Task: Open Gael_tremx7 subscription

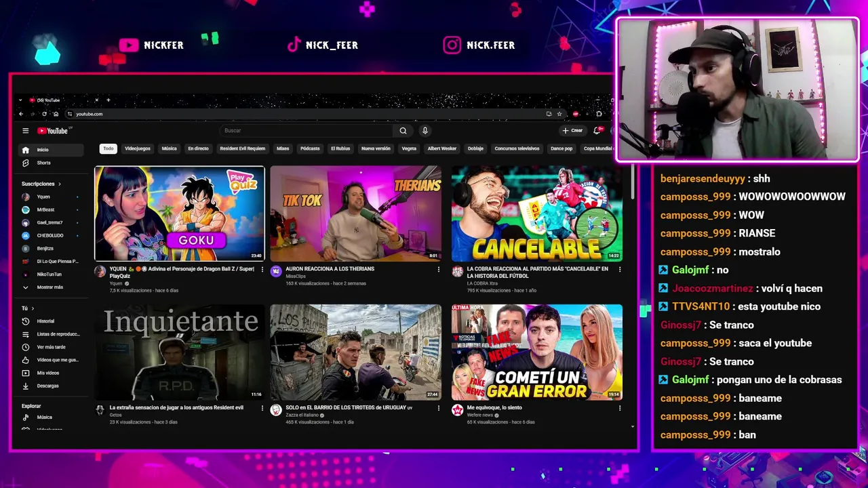Action: 51,222
